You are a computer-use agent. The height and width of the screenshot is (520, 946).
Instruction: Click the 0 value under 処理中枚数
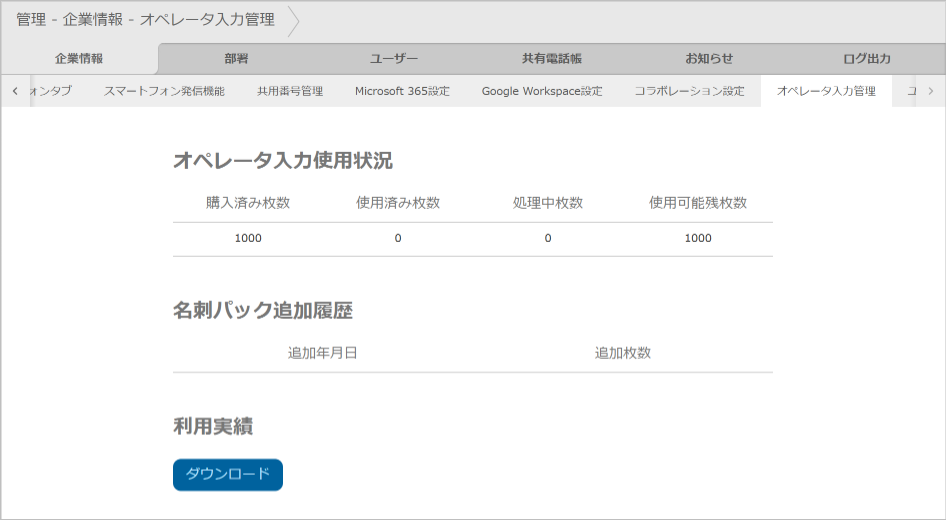(x=548, y=238)
